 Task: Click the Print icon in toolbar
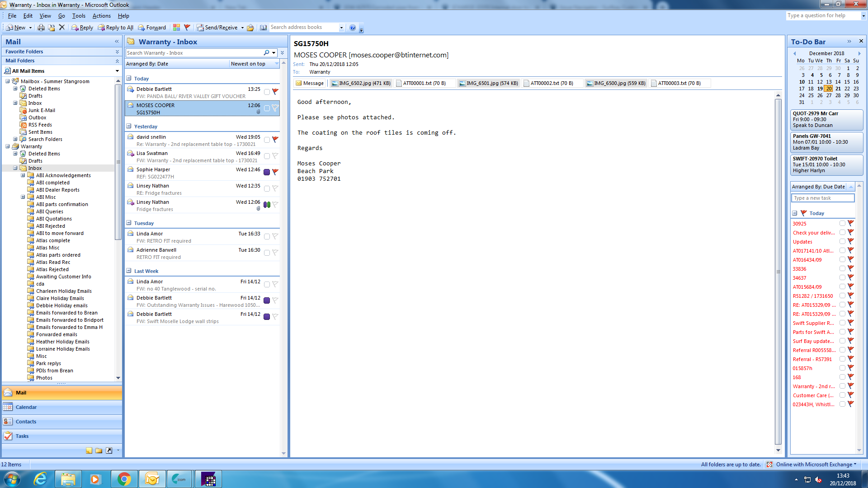(41, 28)
